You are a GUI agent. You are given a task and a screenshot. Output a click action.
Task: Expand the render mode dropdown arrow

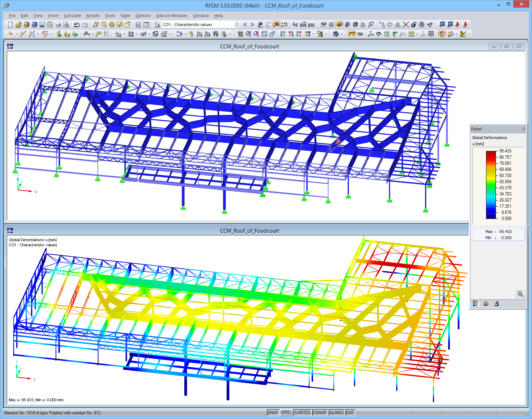tap(341, 34)
